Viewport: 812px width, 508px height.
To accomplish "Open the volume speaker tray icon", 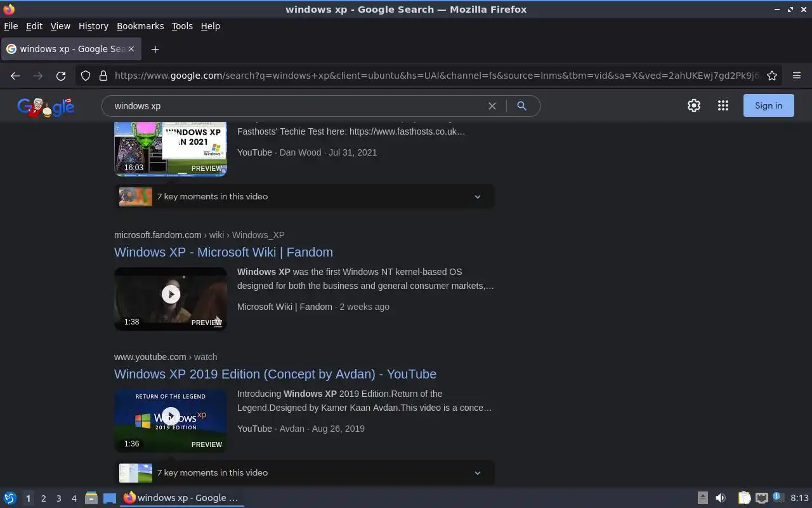I will click(x=721, y=498).
